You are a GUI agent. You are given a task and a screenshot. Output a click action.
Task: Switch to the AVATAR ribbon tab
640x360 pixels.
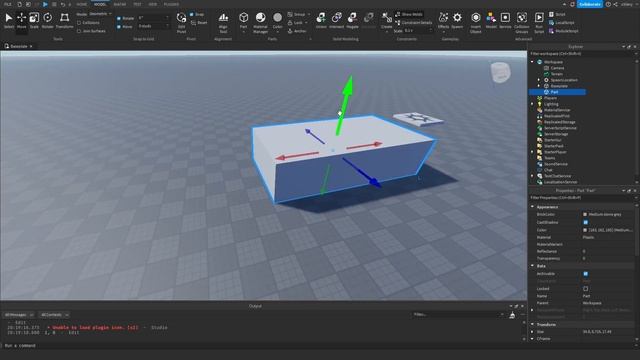[x=120, y=4]
